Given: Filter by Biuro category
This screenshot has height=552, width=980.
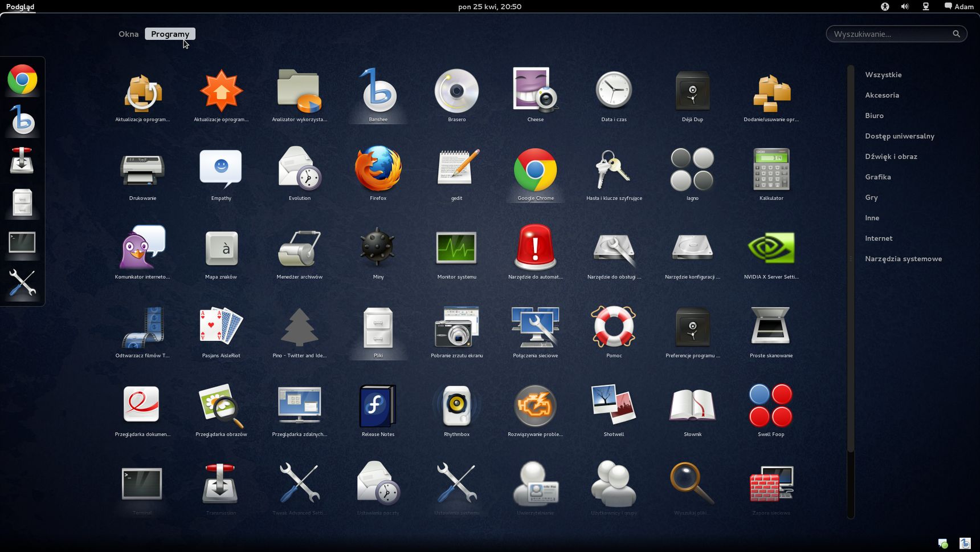Looking at the screenshot, I should (x=874, y=116).
